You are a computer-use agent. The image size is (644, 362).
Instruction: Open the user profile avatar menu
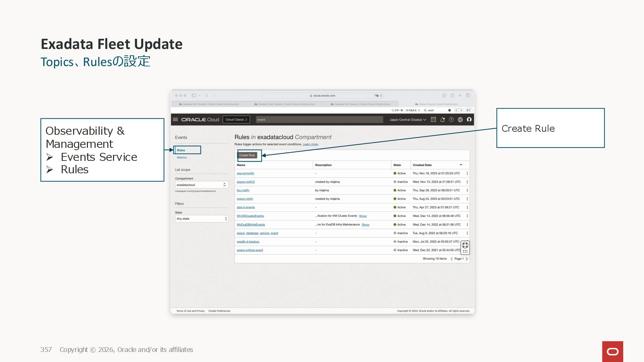[469, 120]
